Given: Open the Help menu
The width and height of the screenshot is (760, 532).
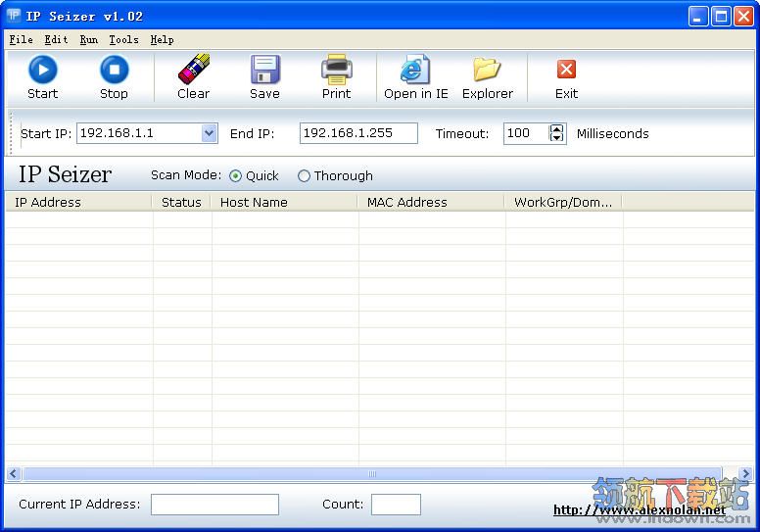Looking at the screenshot, I should click(x=162, y=40).
